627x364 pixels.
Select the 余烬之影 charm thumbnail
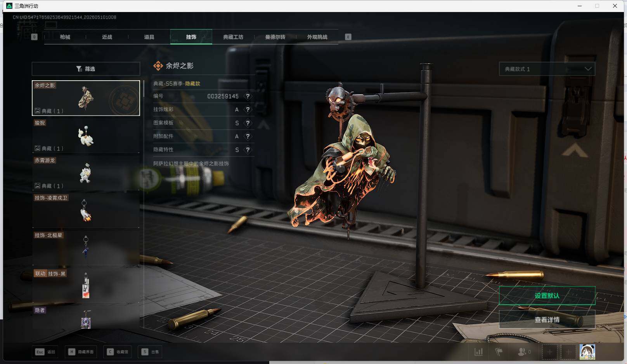pos(86,98)
